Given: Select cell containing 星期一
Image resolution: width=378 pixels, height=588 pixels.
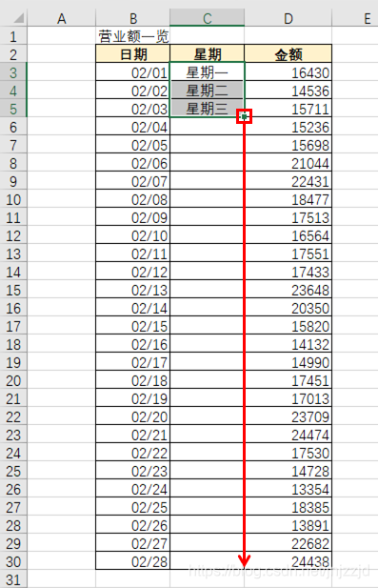Looking at the screenshot, I should click(x=208, y=72).
